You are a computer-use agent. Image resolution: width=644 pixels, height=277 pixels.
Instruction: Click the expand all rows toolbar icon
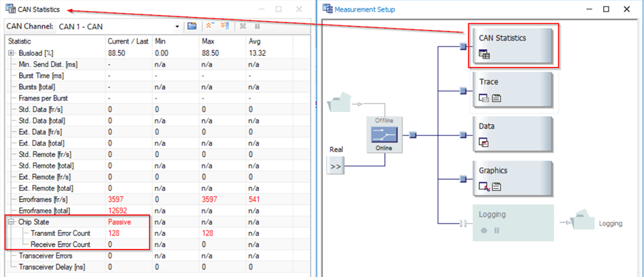224,27
